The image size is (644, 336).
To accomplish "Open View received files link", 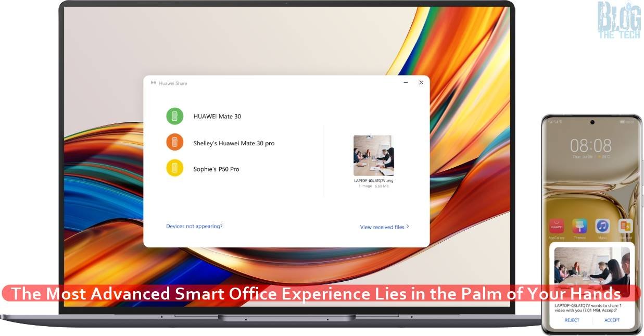I will (384, 227).
